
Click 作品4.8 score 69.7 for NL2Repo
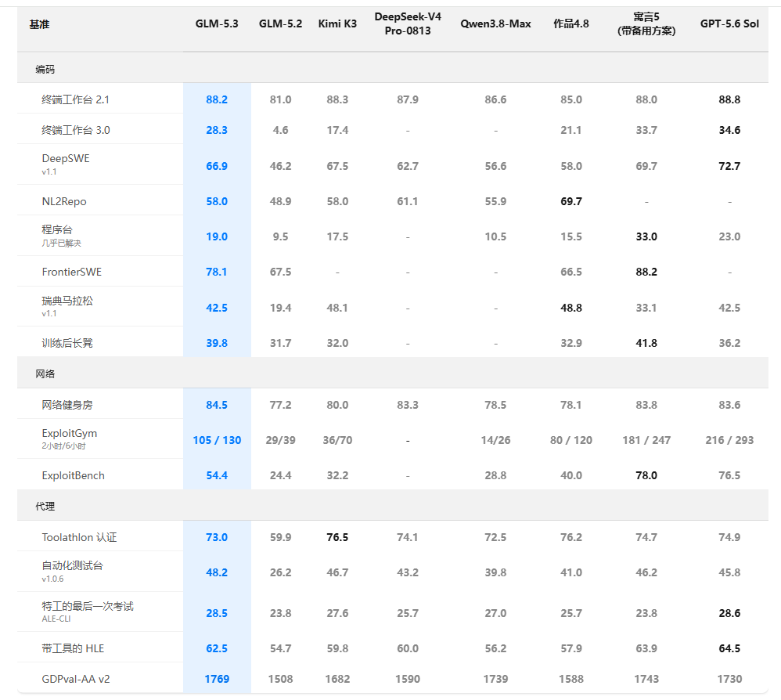[570, 201]
